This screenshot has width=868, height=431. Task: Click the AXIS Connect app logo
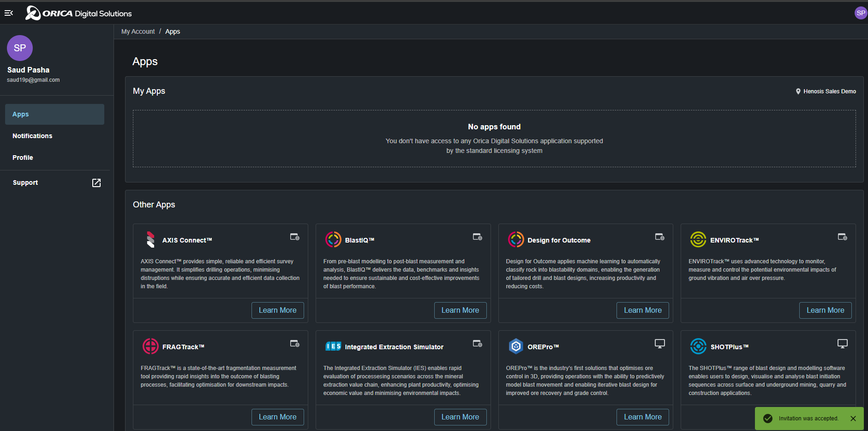click(150, 240)
